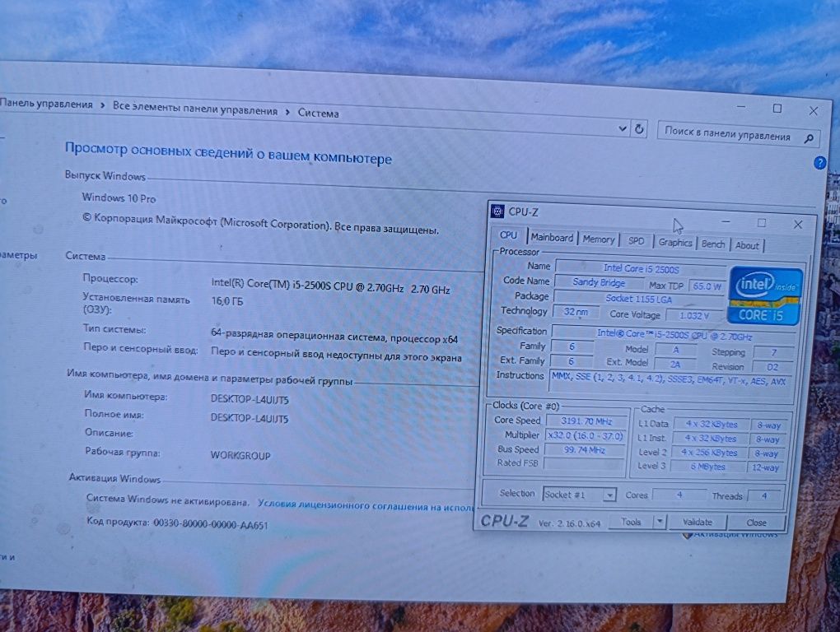840x632 pixels.
Task: Click the '3191.70 MHz' core speed value
Action: (586, 421)
